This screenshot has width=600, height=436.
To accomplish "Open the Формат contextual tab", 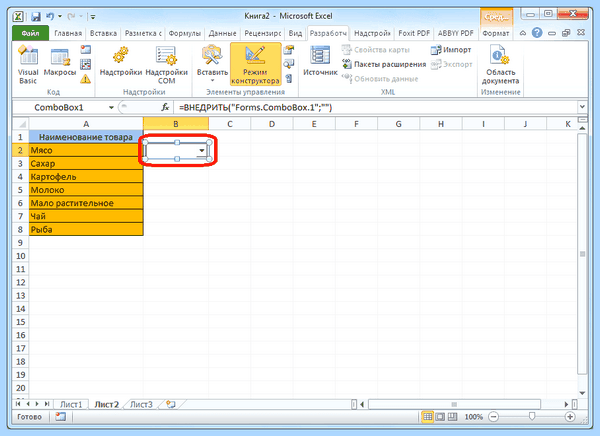I will point(496,33).
